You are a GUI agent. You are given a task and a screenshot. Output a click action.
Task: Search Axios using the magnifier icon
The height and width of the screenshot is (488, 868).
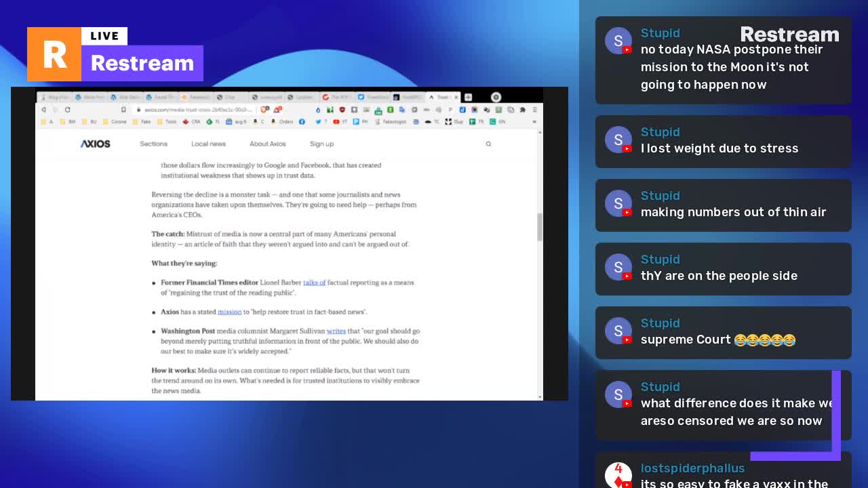click(488, 144)
